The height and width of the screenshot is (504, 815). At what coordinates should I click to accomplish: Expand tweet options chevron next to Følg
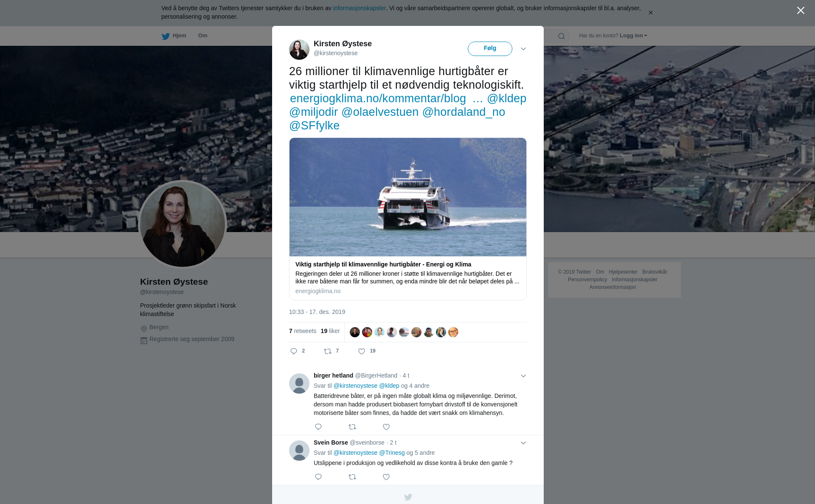(x=523, y=49)
